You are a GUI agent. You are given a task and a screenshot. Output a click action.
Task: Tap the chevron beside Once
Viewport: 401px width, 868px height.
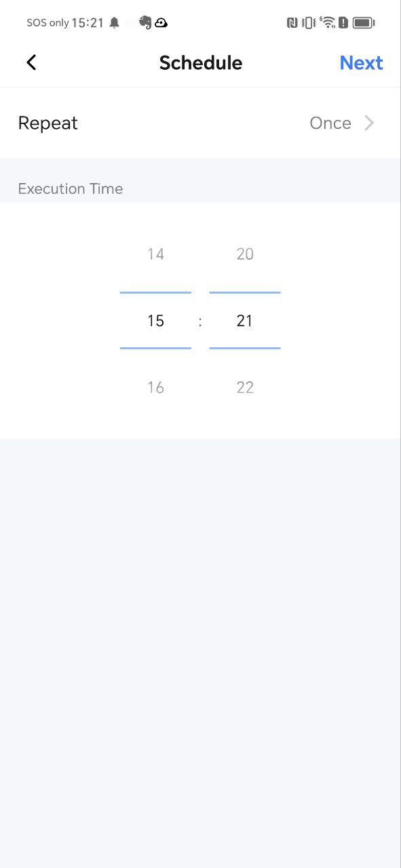pyautogui.click(x=370, y=123)
